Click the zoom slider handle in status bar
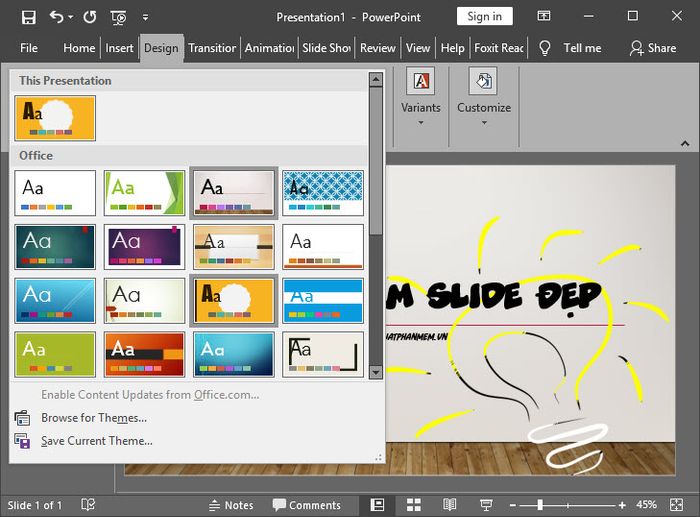The width and height of the screenshot is (700, 517). 540,505
